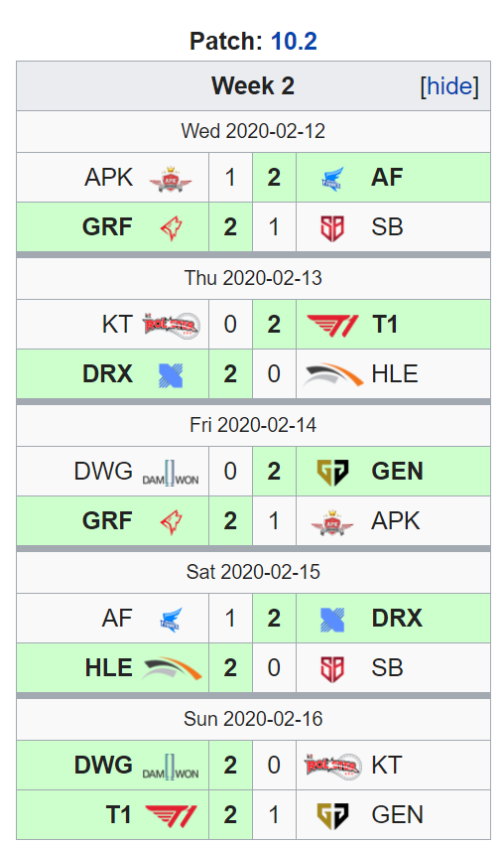The width and height of the screenshot is (504, 846).
Task: Click the DWG team name on Sunday
Action: [103, 765]
